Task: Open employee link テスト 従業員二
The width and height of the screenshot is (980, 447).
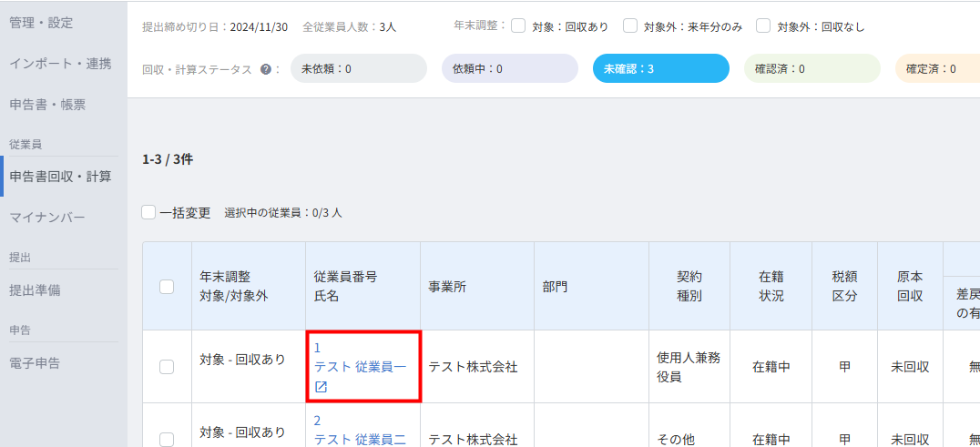Action: [x=360, y=440]
